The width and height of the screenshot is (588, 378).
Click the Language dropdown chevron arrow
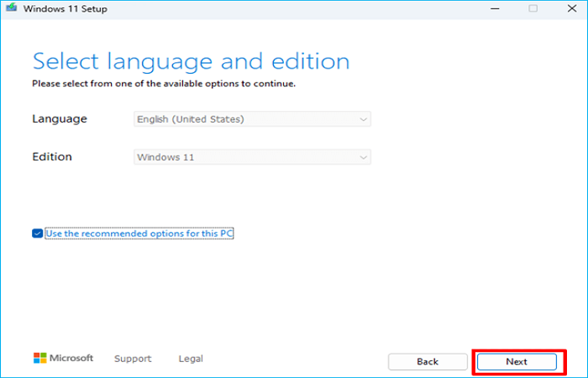point(363,119)
